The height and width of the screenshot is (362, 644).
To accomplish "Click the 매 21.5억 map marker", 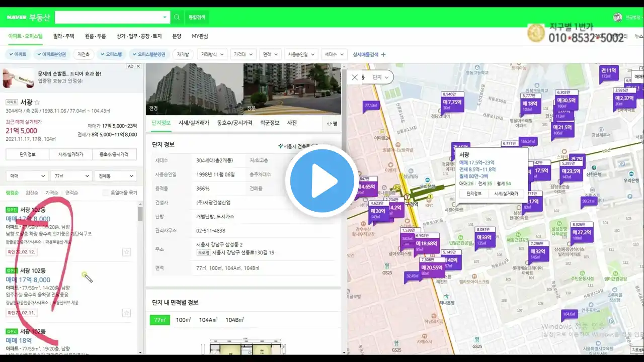I will [562, 130].
